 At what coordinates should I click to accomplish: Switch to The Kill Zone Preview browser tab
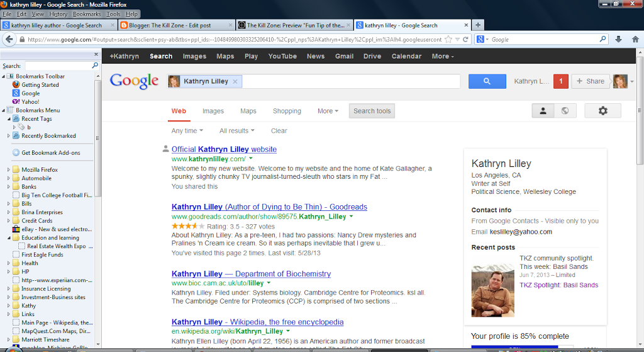click(x=294, y=25)
